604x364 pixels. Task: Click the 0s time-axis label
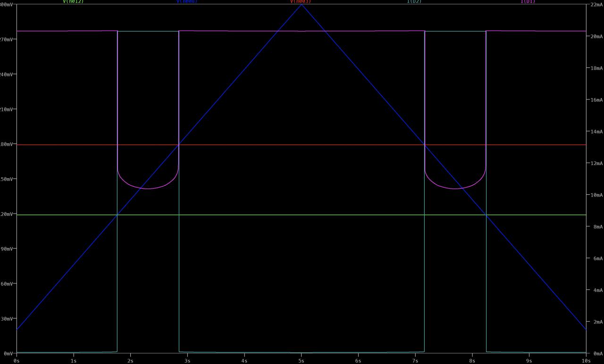[17, 361]
